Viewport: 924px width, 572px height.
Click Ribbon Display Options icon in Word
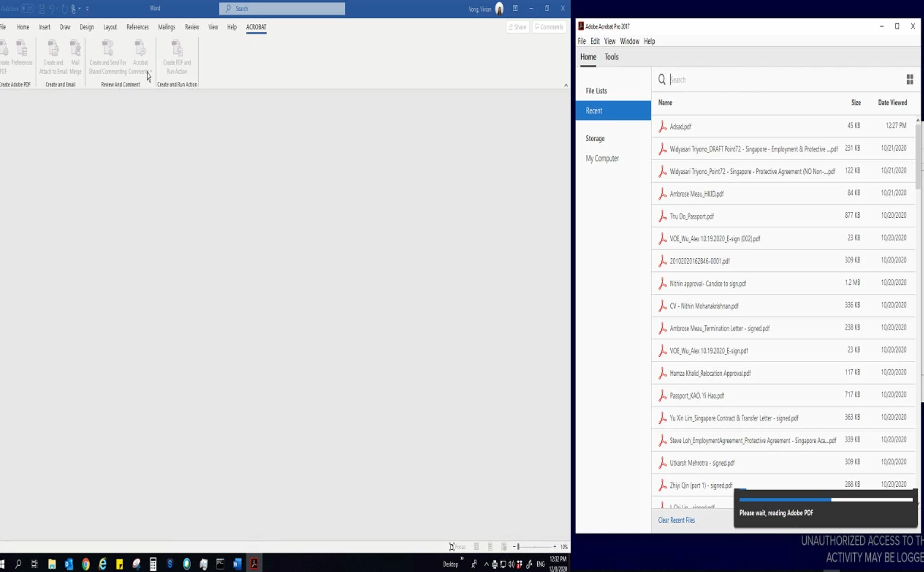[515, 8]
